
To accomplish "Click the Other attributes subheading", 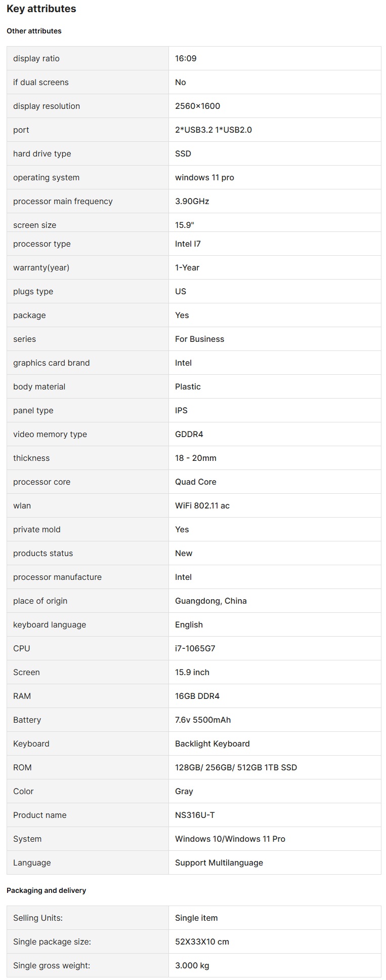I will [34, 31].
